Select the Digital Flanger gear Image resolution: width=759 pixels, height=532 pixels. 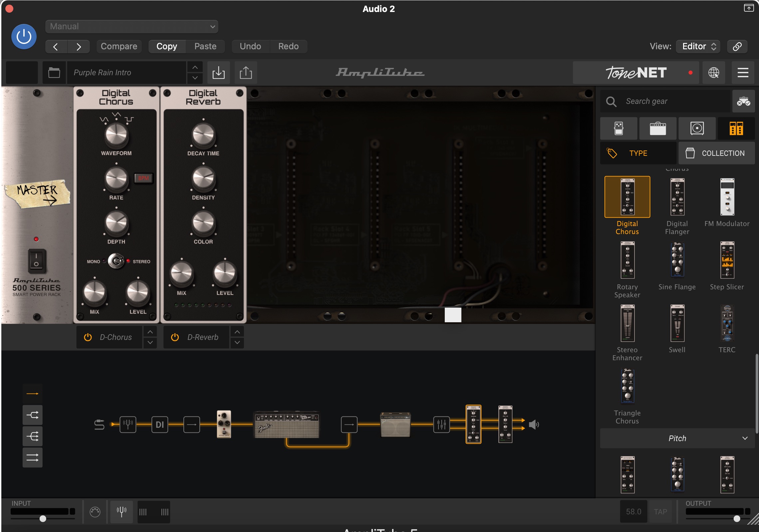(x=677, y=197)
